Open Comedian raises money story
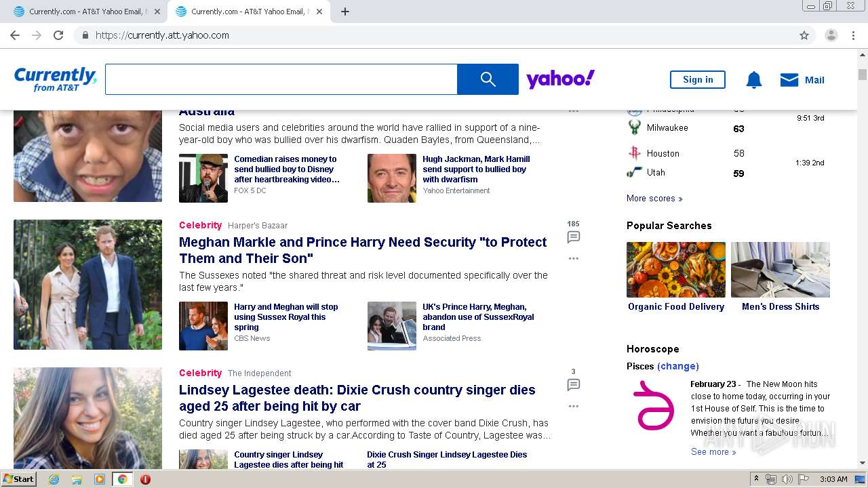 pyautogui.click(x=287, y=169)
